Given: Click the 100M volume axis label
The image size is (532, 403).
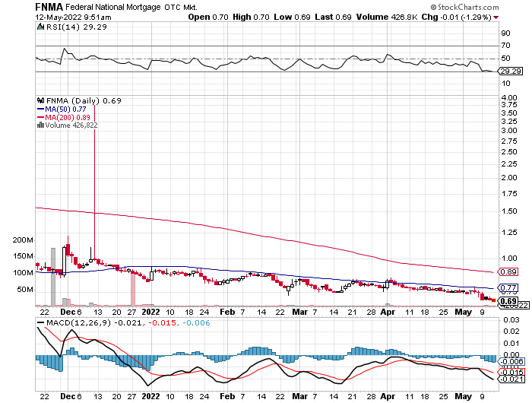Looking at the screenshot, I should tap(23, 273).
